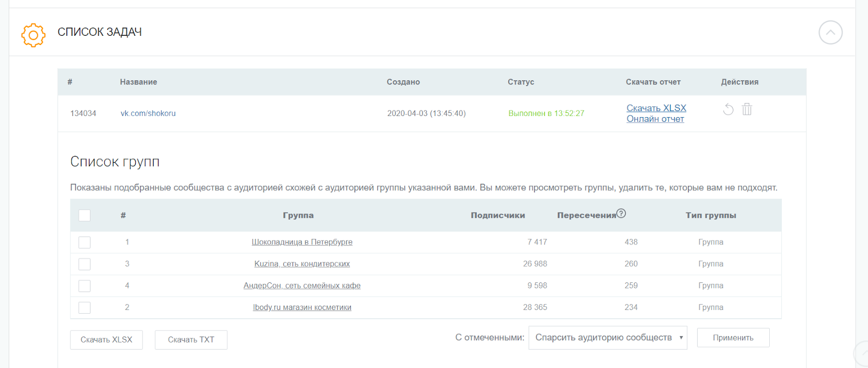
Task: Mark the Ibody.ru row checkbox
Action: (85, 307)
